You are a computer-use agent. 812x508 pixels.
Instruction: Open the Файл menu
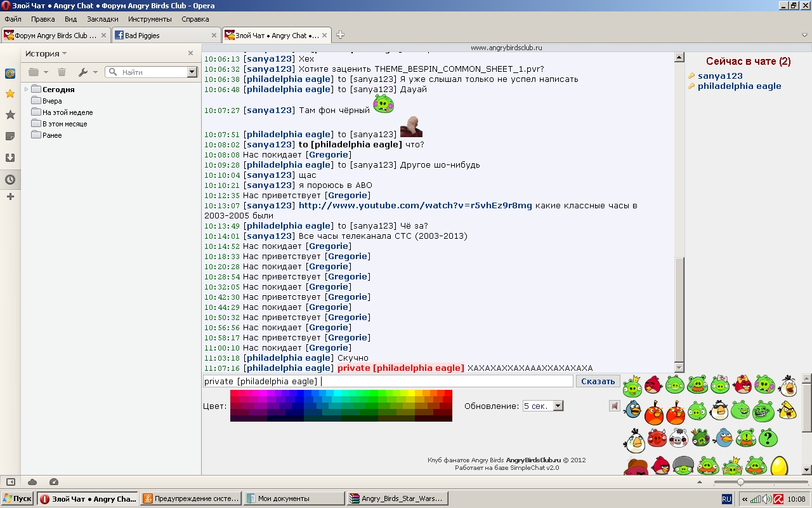[13, 19]
